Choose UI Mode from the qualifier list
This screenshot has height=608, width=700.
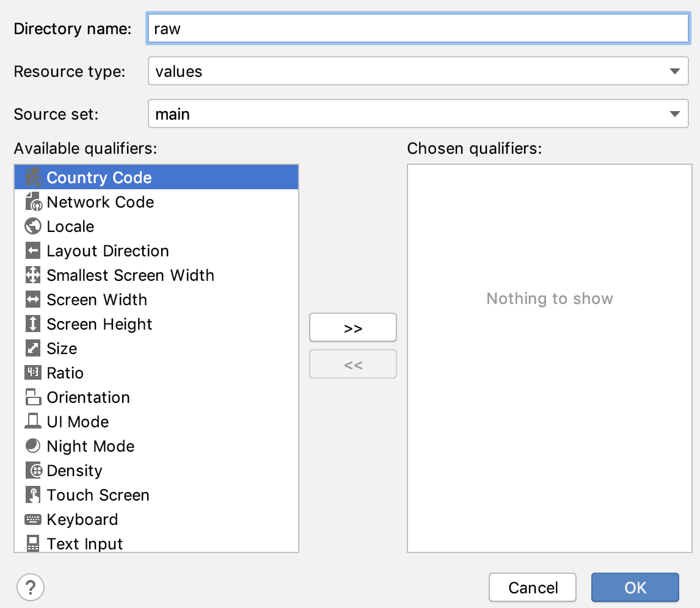click(78, 422)
